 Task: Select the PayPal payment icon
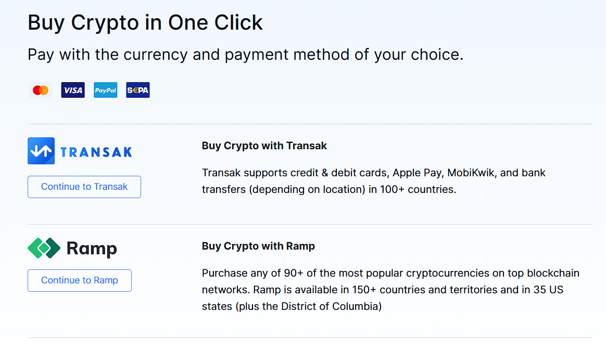(x=106, y=90)
